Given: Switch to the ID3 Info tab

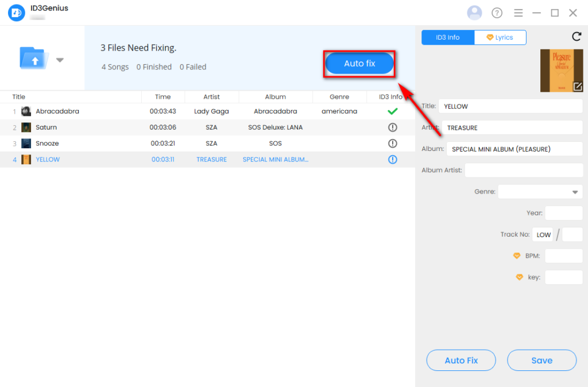Looking at the screenshot, I should tap(448, 37).
